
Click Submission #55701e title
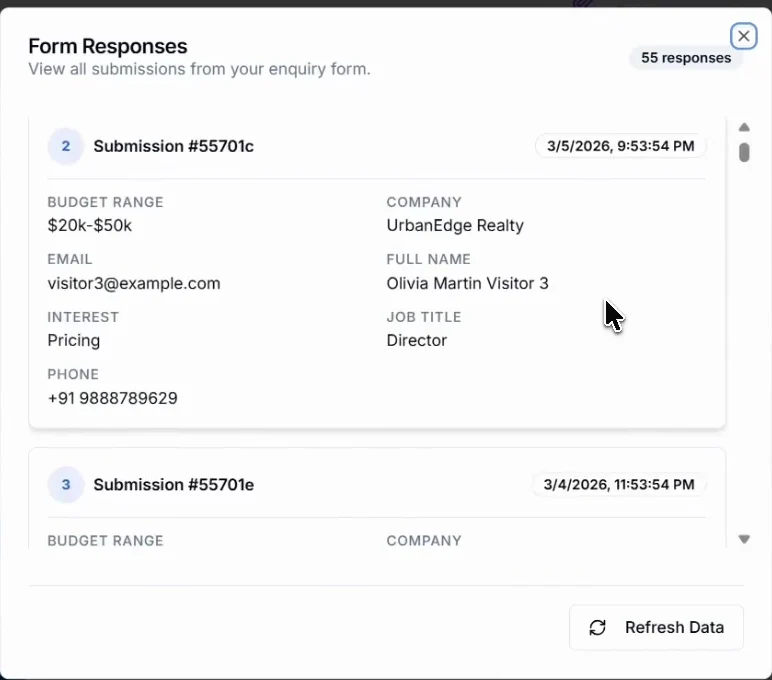pyautogui.click(x=174, y=485)
